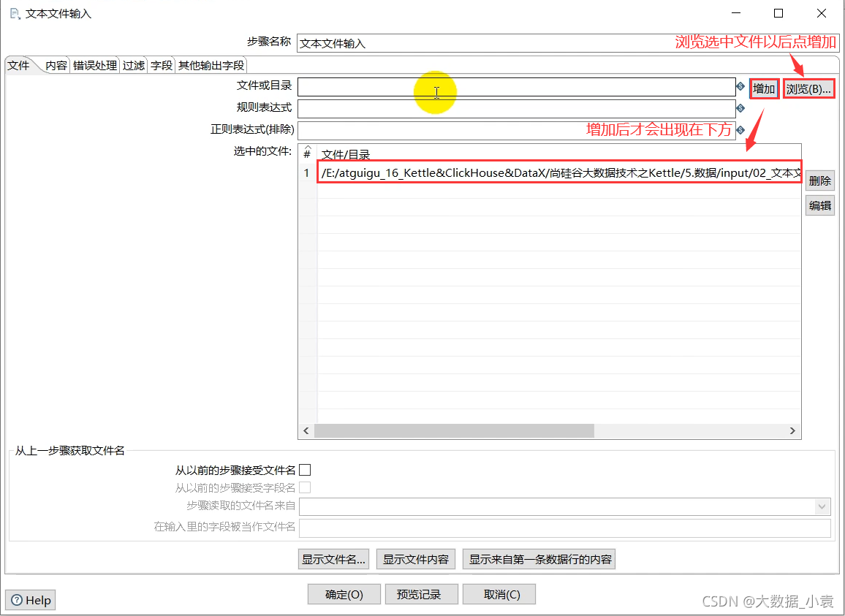The height and width of the screenshot is (616, 845).
Task: Focus the 规则表达式 input field
Action: [x=516, y=108]
